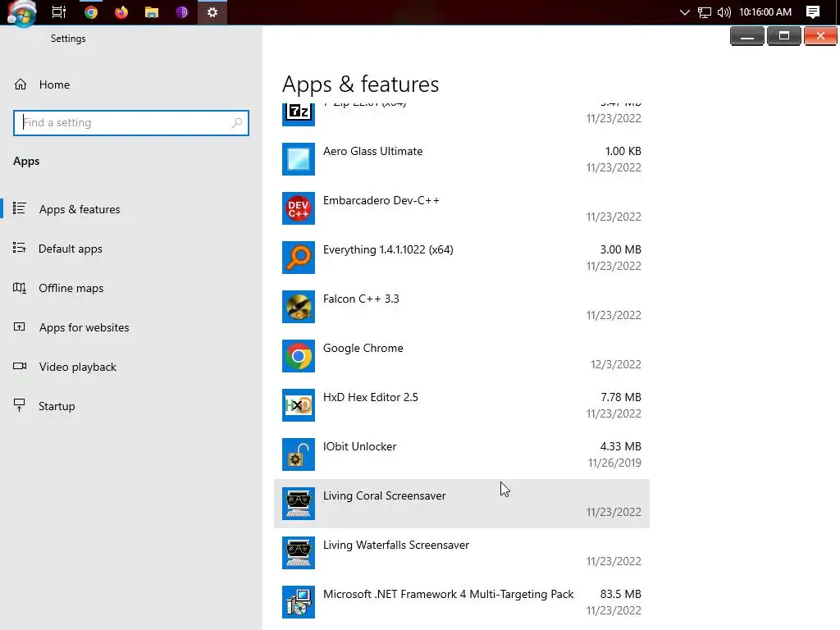The width and height of the screenshot is (840, 630).
Task: Show hidden tray icons chevron
Action: pyautogui.click(x=685, y=12)
